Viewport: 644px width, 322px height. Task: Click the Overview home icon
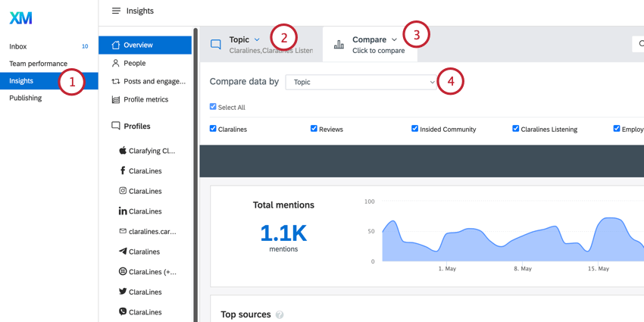[x=116, y=45]
